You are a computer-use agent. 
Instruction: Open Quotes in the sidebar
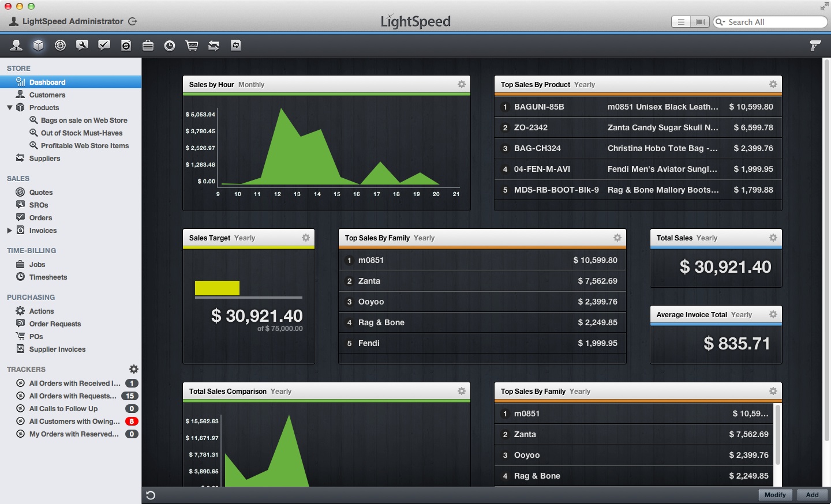pos(70,192)
